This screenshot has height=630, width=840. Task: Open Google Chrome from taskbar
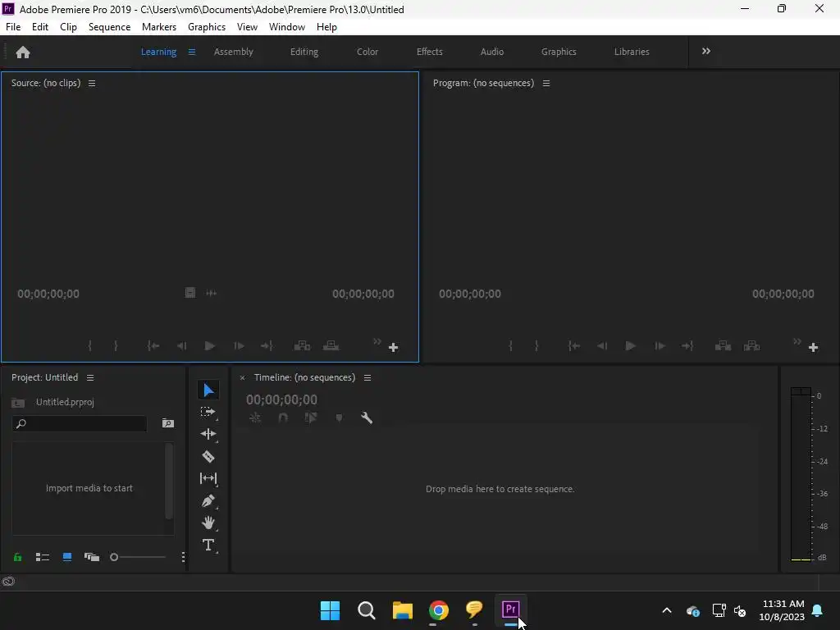pyautogui.click(x=439, y=610)
